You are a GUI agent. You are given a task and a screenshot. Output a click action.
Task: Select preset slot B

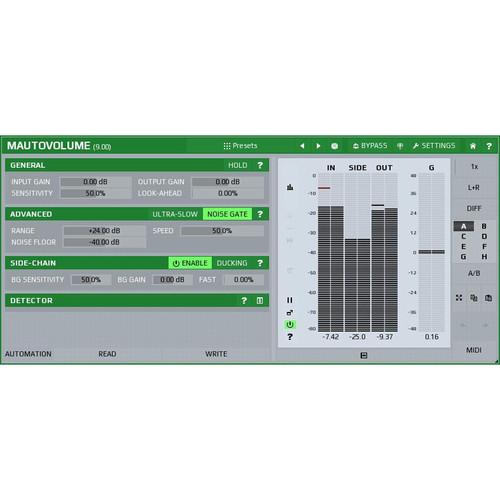484,227
